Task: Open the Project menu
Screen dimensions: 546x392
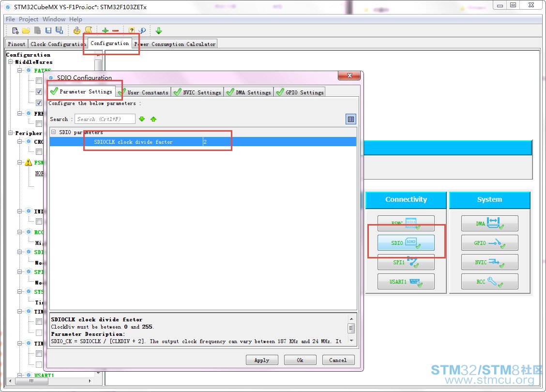Action: coord(29,19)
